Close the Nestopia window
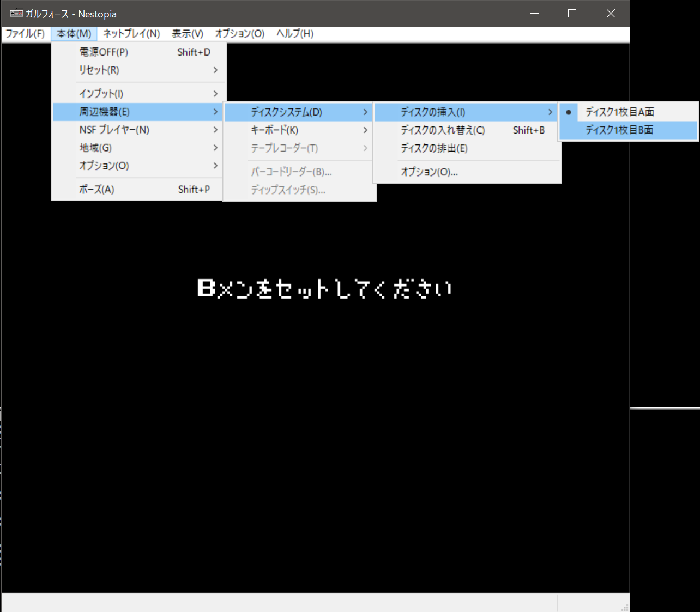Viewport: 700px width, 612px height. (611, 14)
